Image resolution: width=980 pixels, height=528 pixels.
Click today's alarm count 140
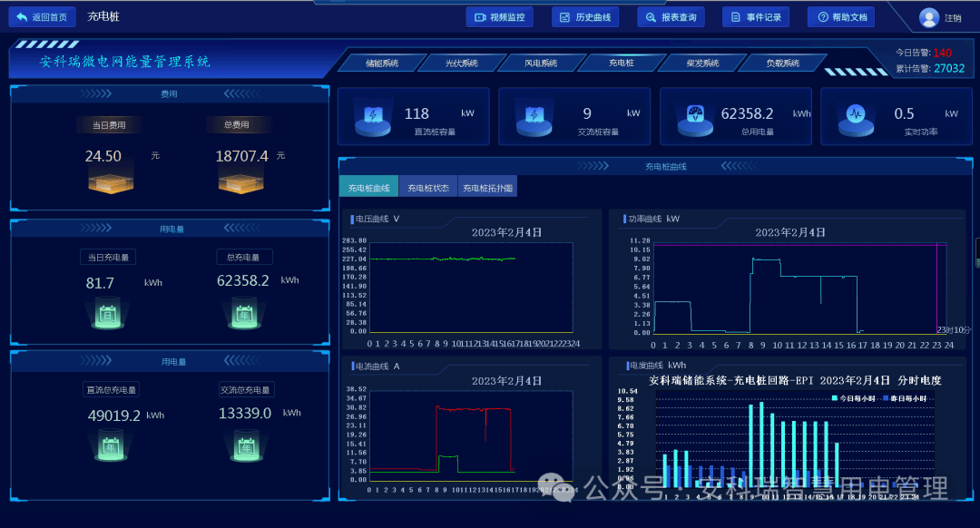click(x=942, y=54)
